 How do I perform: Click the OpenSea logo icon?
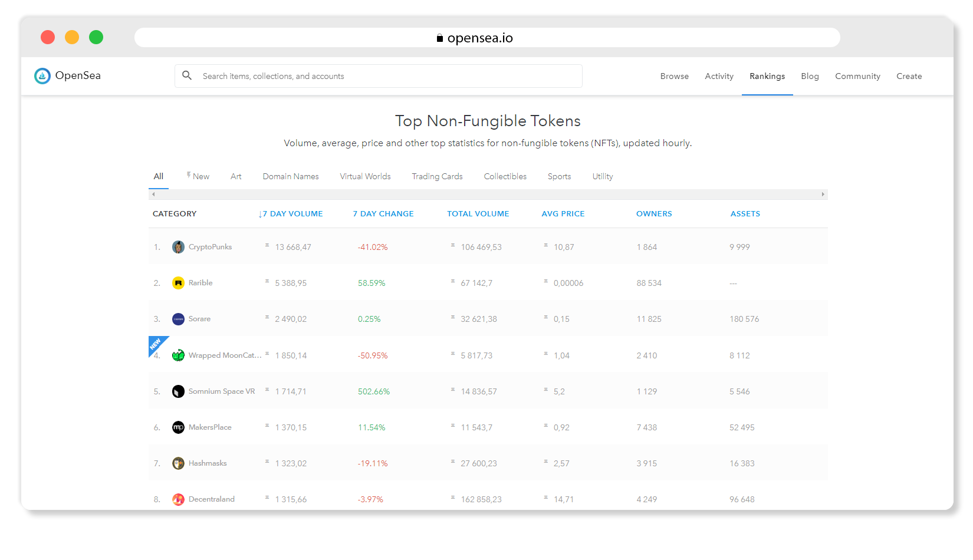42,76
